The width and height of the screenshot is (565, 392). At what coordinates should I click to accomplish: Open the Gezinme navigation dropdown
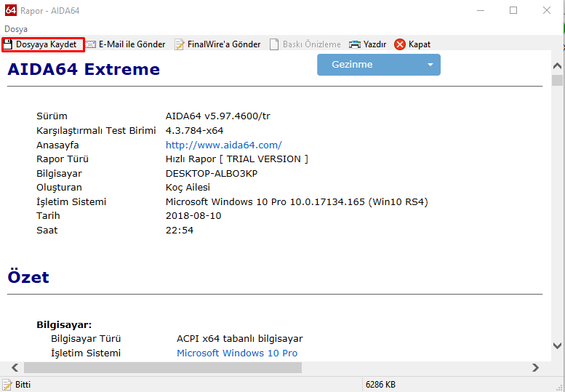pyautogui.click(x=379, y=65)
